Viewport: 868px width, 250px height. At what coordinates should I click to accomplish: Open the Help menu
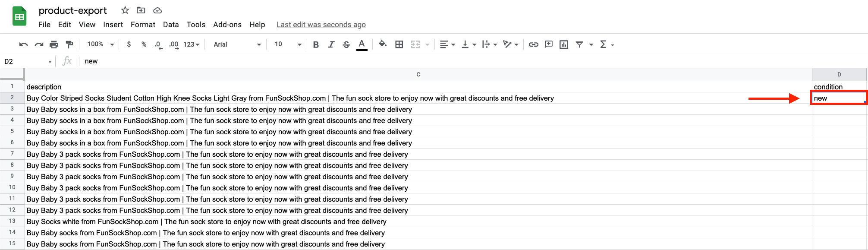coord(257,25)
